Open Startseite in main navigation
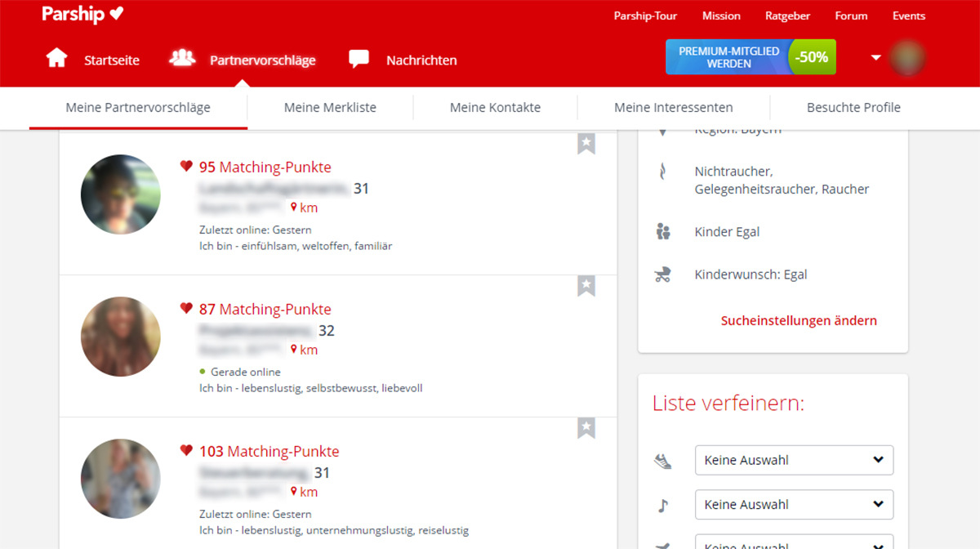Image resolution: width=980 pixels, height=549 pixels. [112, 60]
